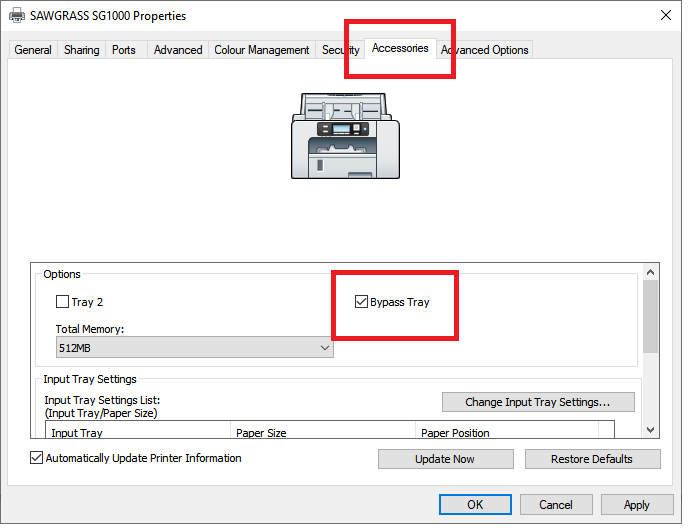Click the printer icon in title bar
Image resolution: width=688 pixels, height=530 pixels.
pos(17,15)
